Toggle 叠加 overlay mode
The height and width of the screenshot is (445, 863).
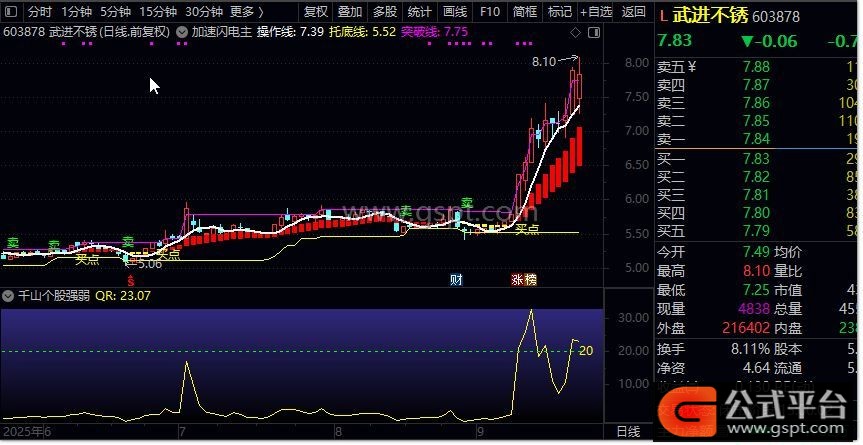click(350, 12)
